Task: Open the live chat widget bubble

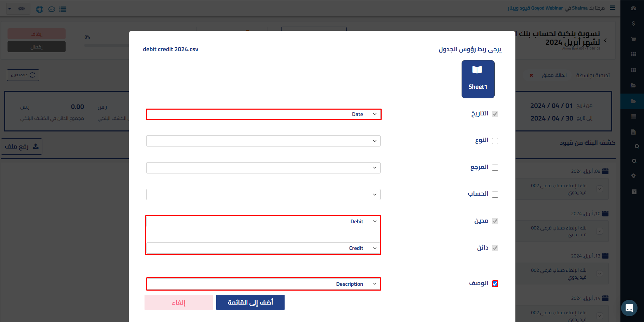Action: (629, 308)
